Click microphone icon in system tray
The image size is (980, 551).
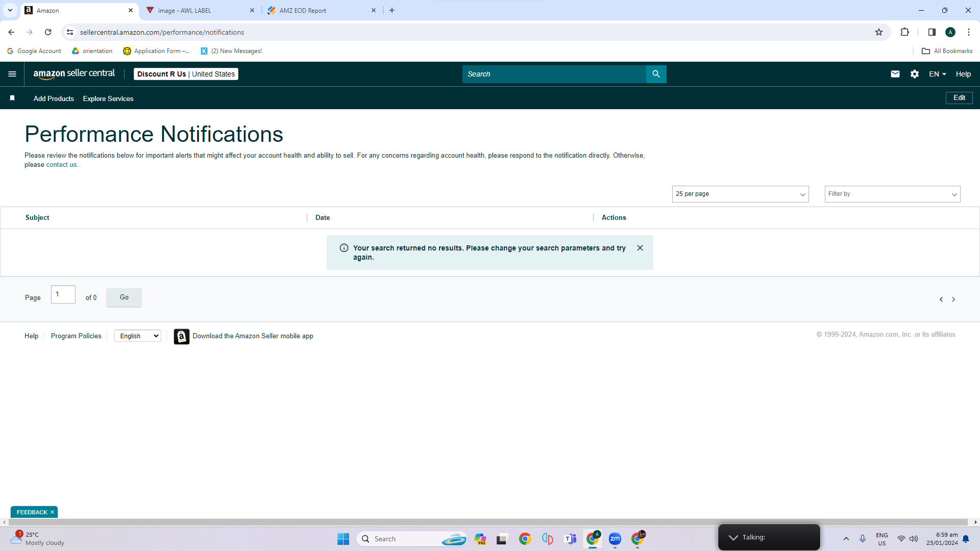[x=863, y=539]
